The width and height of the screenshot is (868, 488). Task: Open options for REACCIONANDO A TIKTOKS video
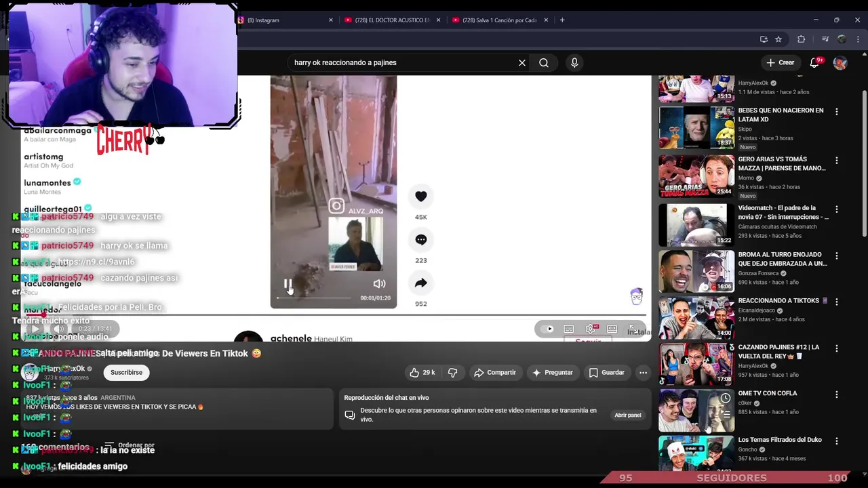836,302
